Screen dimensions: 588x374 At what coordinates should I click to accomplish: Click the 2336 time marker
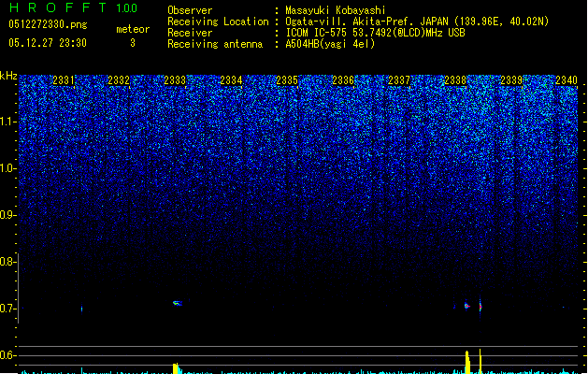click(x=343, y=80)
